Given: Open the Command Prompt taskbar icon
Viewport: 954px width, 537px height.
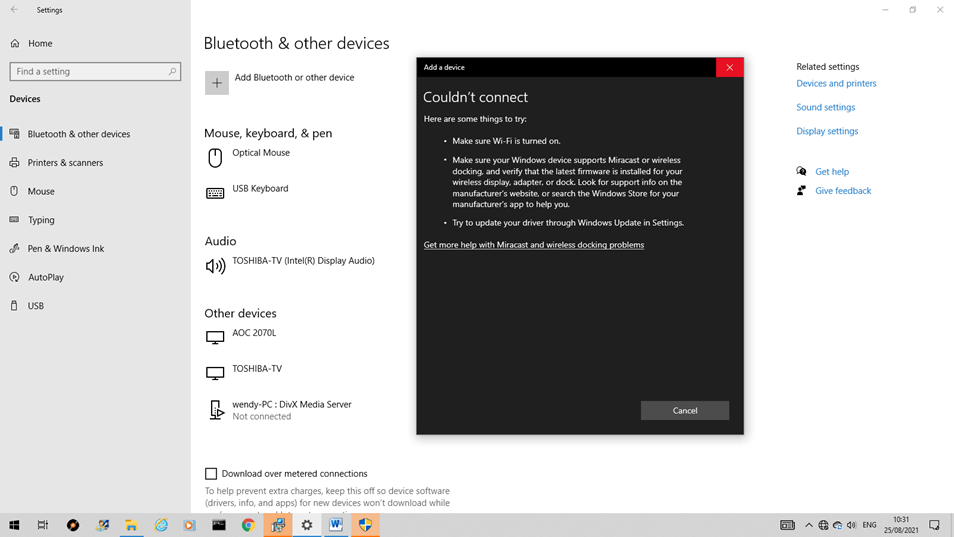Looking at the screenshot, I should coord(219,525).
